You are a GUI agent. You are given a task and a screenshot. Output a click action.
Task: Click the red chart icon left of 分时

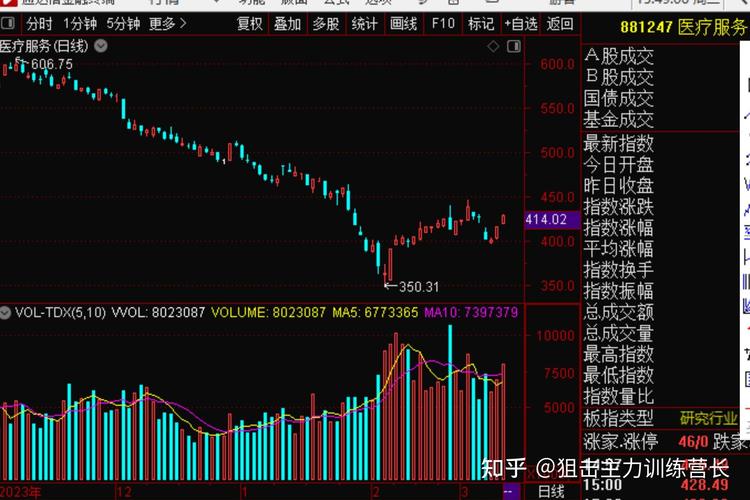(10, 23)
